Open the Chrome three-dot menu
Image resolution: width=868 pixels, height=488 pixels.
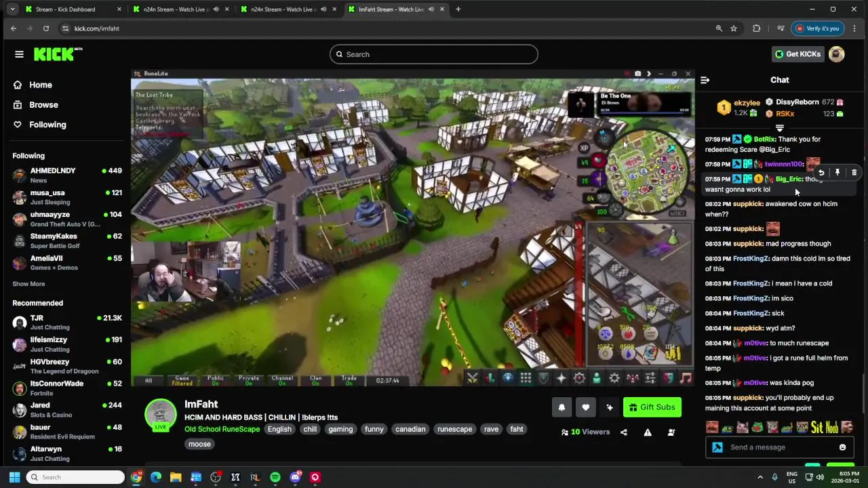pyautogui.click(x=854, y=28)
